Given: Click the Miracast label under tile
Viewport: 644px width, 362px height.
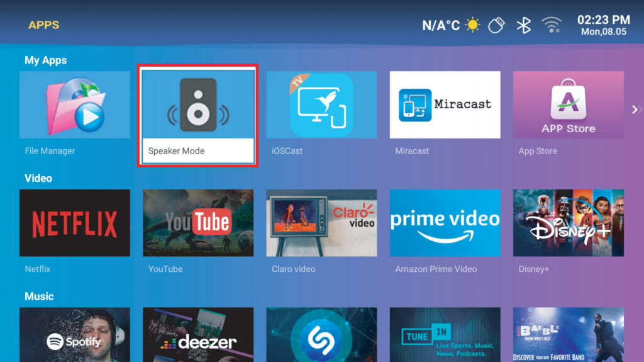Looking at the screenshot, I should [x=412, y=151].
